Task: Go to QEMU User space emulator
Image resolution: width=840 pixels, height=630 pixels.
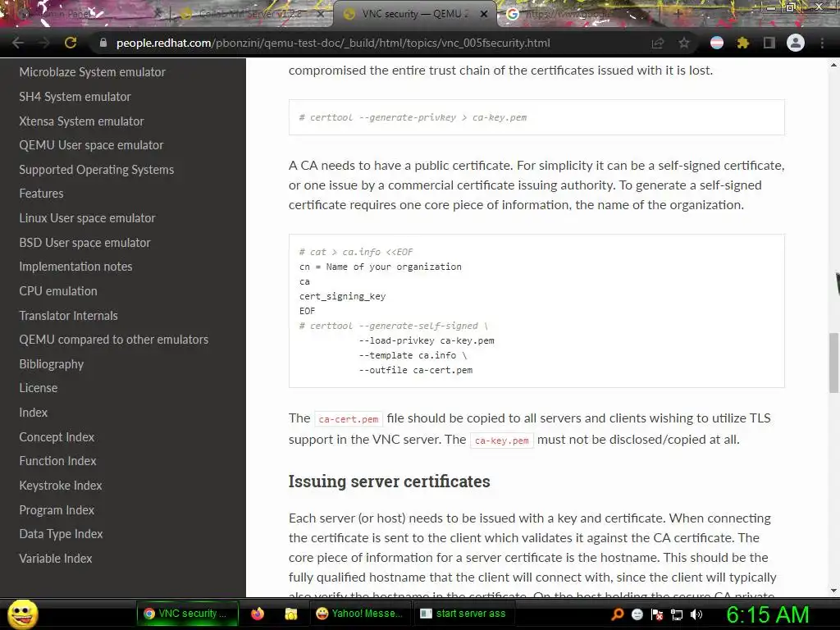Action: [91, 145]
